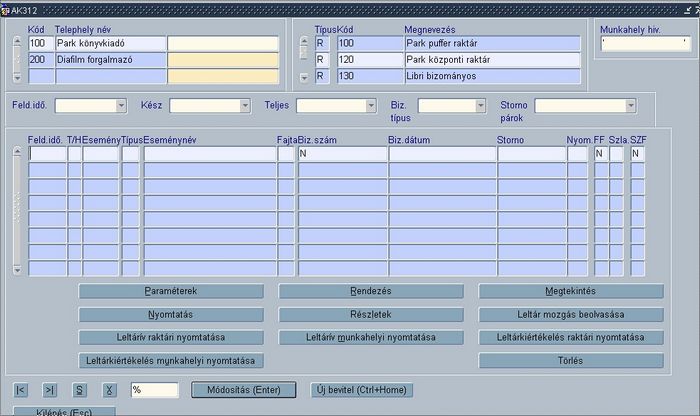Click the S navigation button

click(x=79, y=390)
